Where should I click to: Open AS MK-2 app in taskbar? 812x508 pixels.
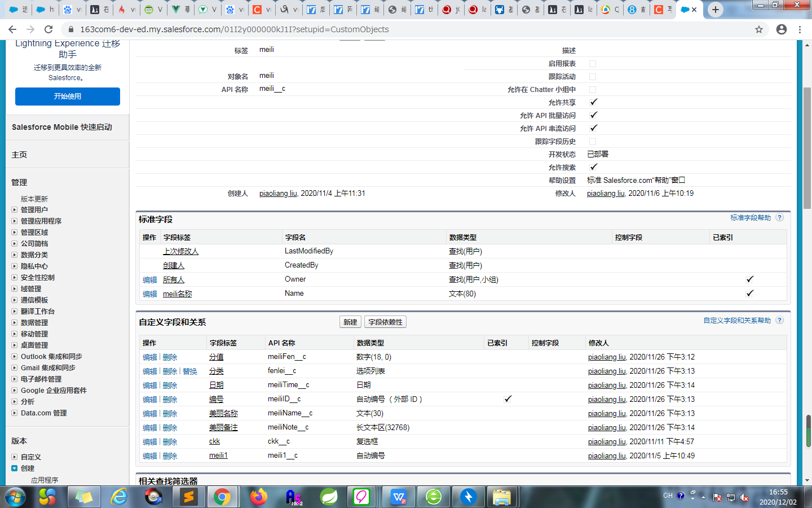[294, 497]
